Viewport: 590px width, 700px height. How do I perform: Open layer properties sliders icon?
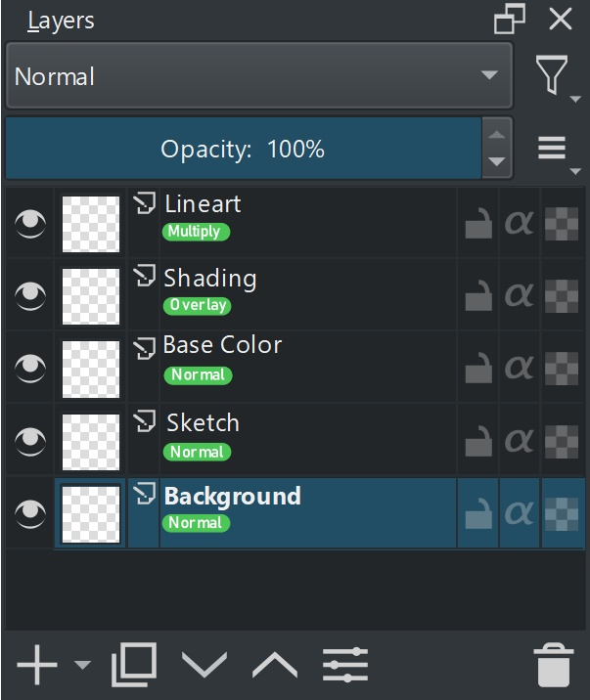pyautogui.click(x=345, y=666)
